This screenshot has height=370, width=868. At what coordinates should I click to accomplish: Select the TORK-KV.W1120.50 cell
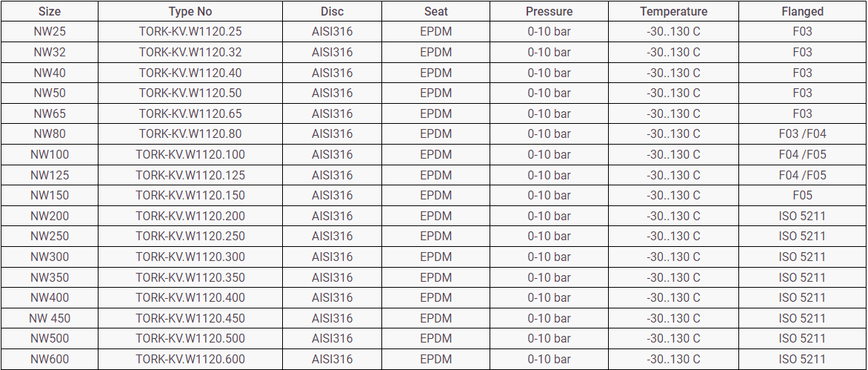190,93
